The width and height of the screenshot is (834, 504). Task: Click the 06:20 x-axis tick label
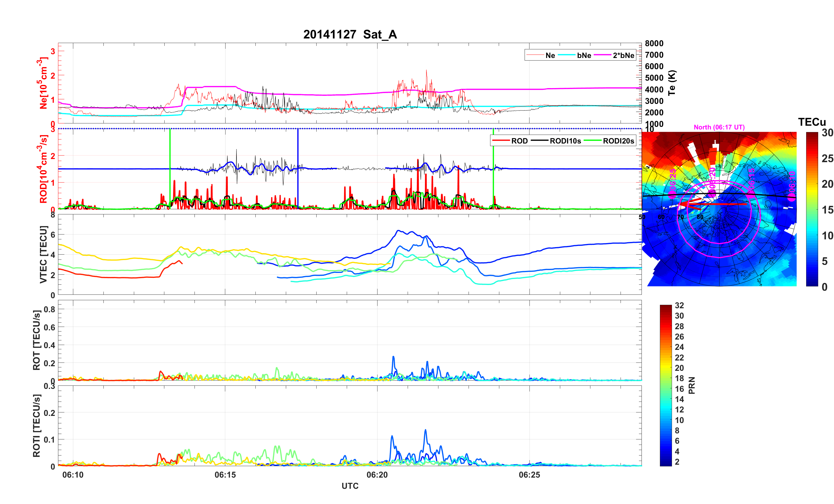click(377, 475)
